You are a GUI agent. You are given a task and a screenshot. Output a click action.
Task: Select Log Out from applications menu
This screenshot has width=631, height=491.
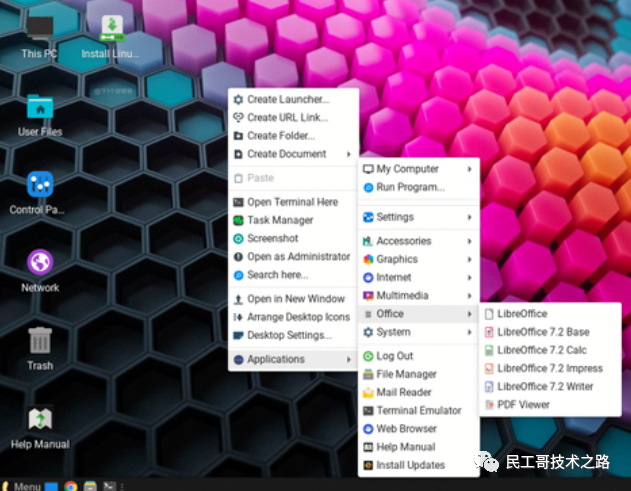[x=419, y=356]
